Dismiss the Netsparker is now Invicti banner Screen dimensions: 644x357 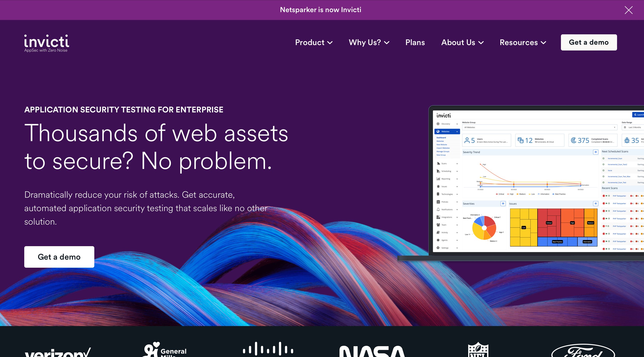[x=629, y=10]
